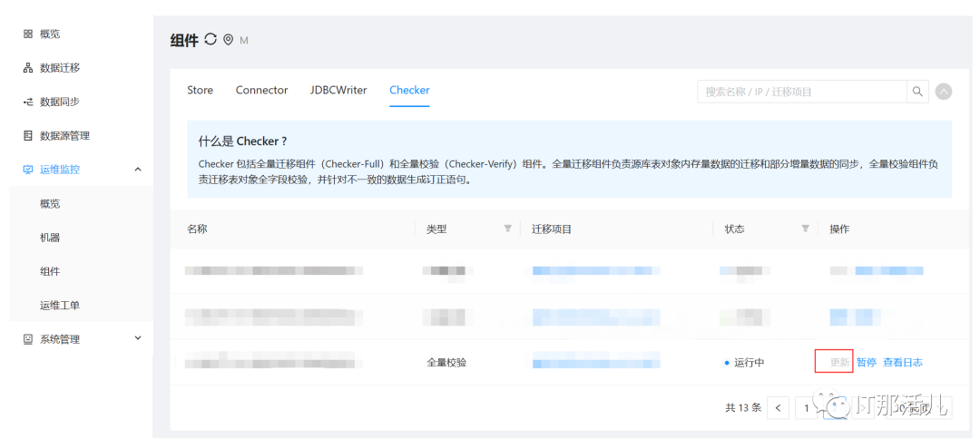Image resolution: width=980 pixels, height=448 pixels.
Task: Click the 运维监控 monitor icon
Action: pyautogui.click(x=27, y=170)
